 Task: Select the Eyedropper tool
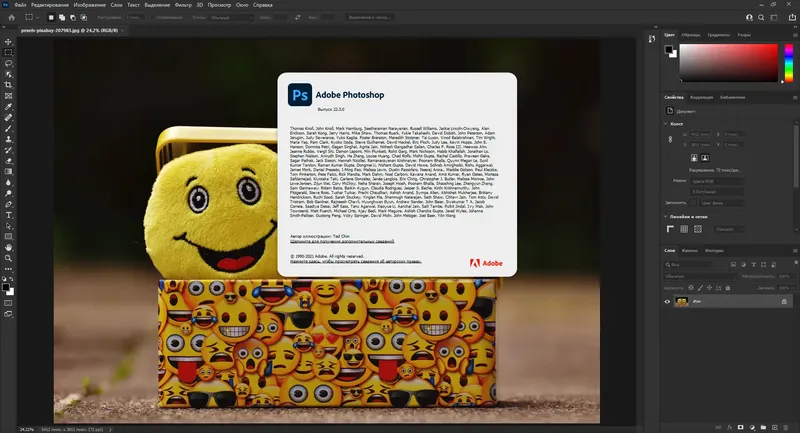(x=8, y=107)
